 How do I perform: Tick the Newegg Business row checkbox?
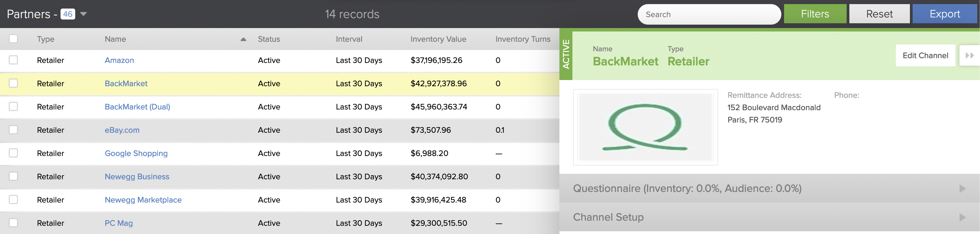pyautogui.click(x=13, y=176)
